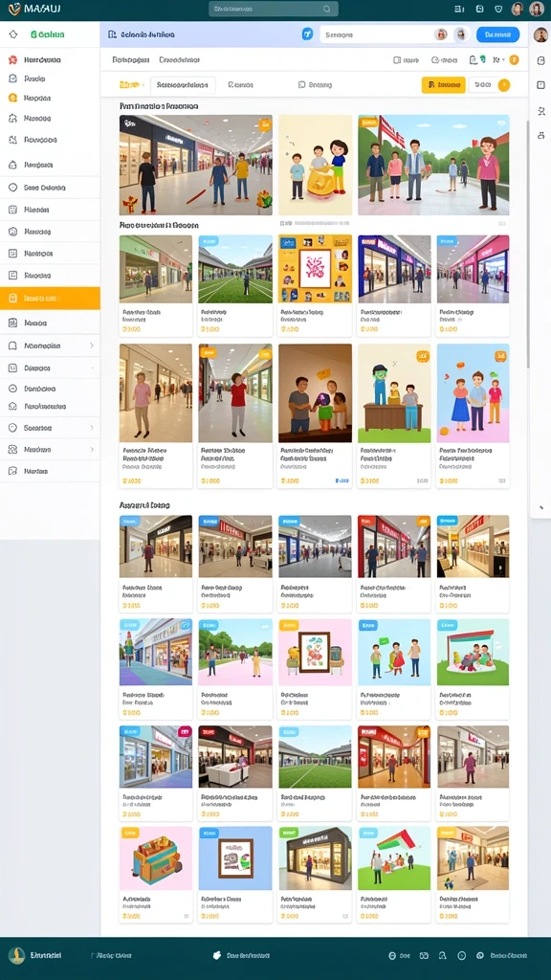This screenshot has height=980, width=551.
Task: Click the red flower icon in sidebar
Action: click(x=12, y=60)
